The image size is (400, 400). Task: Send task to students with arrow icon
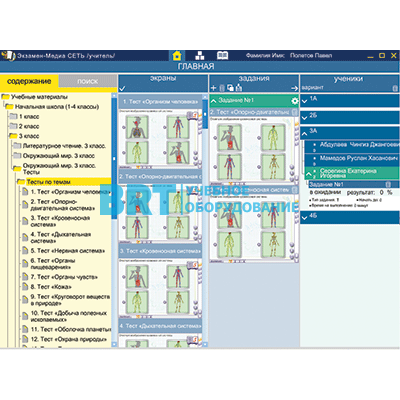pyautogui.click(x=294, y=88)
